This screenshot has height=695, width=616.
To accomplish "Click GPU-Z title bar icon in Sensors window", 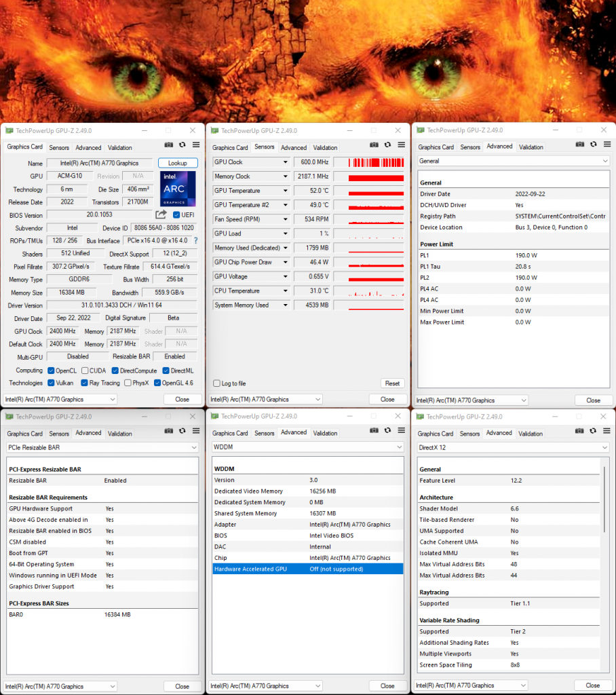I will pos(215,131).
